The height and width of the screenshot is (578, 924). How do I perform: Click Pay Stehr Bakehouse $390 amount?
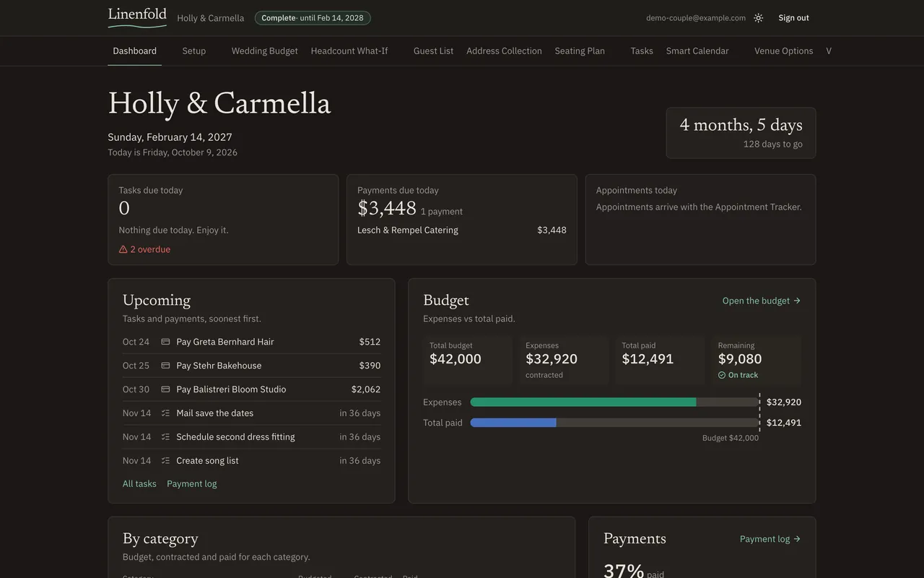click(x=370, y=366)
